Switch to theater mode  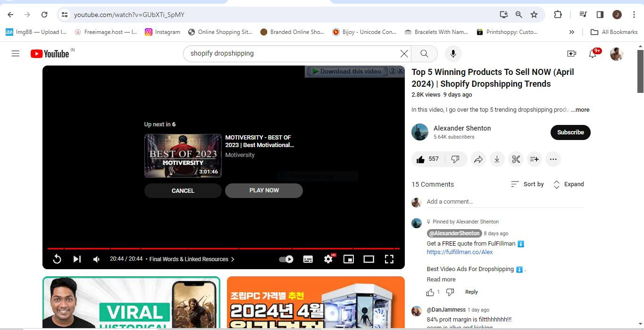click(x=369, y=259)
